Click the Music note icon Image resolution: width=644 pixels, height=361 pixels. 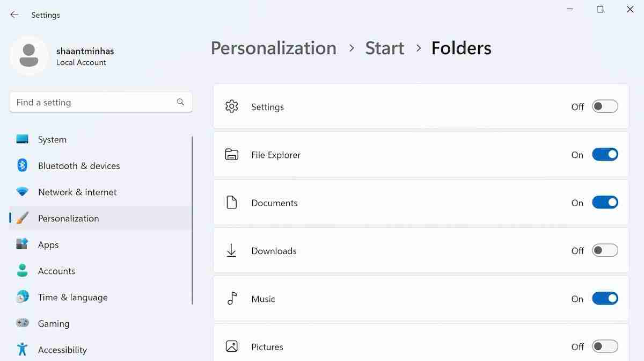click(x=231, y=299)
